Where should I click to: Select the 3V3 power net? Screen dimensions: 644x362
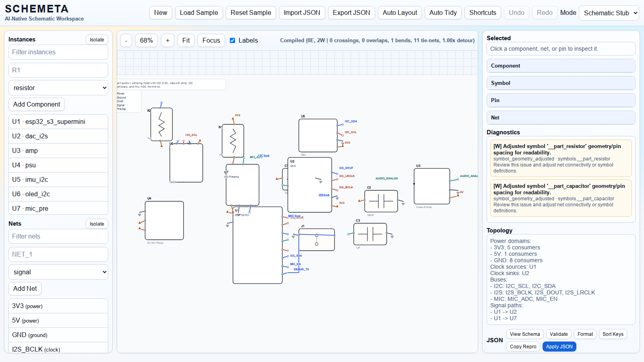coord(58,306)
